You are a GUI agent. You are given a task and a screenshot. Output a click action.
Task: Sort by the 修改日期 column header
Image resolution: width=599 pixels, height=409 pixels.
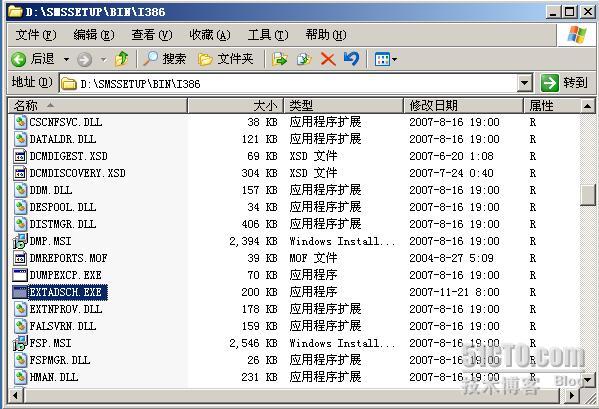[x=463, y=105]
